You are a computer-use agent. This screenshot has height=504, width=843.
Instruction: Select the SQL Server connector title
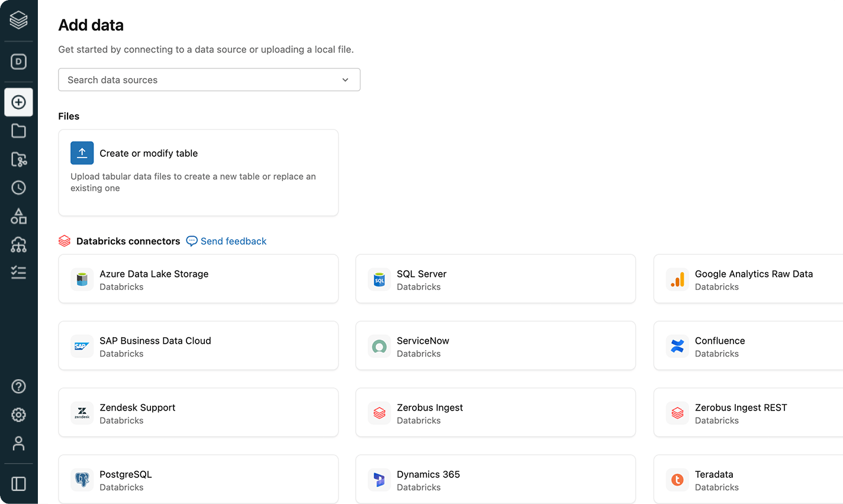click(421, 274)
